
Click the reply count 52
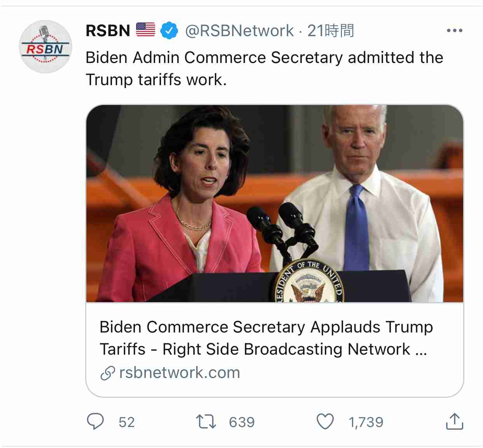[127, 422]
